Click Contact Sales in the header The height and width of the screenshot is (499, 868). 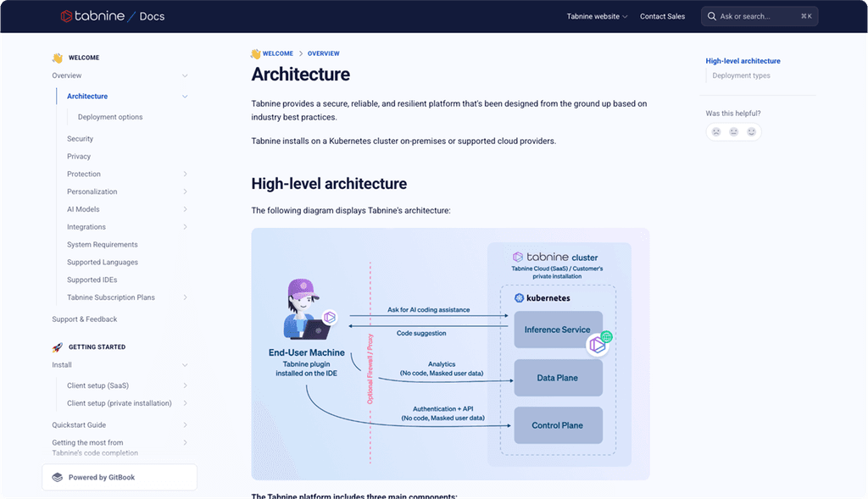[662, 15]
